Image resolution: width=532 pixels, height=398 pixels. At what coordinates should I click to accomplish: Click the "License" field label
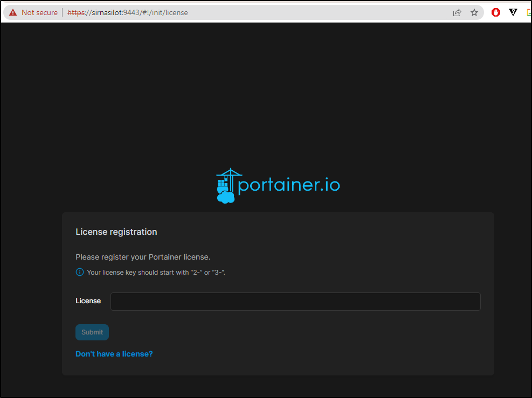(88, 301)
